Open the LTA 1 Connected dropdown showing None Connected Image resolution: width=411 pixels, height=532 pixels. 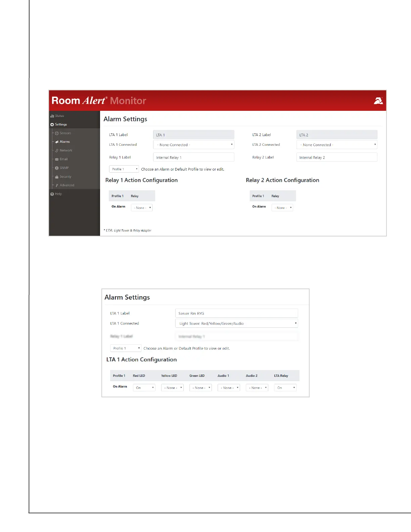pyautogui.click(x=194, y=145)
